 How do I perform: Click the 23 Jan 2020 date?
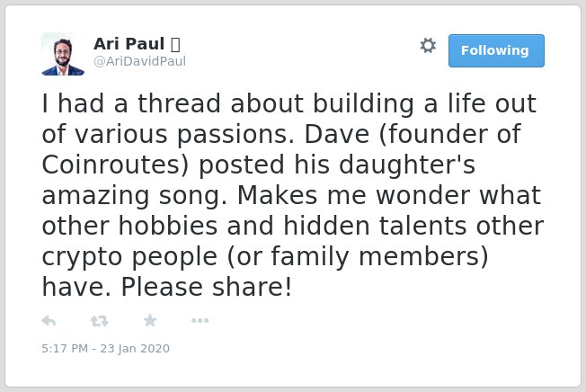135,348
